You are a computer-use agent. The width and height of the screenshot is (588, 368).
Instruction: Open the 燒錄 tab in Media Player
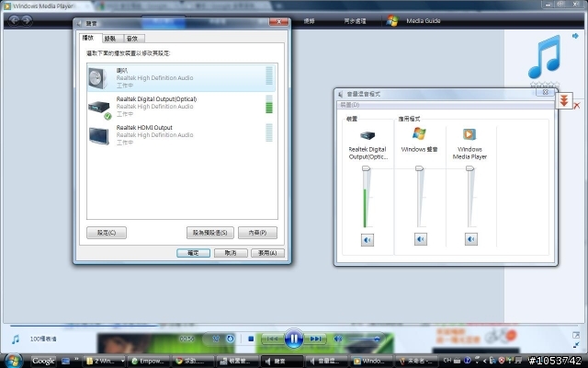click(309, 21)
